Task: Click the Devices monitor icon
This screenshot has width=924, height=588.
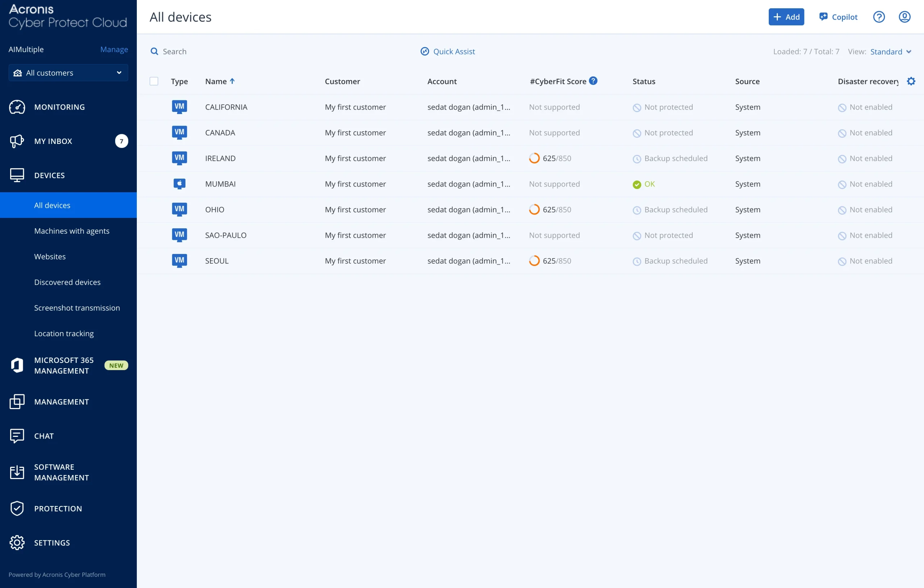Action: [x=17, y=175]
